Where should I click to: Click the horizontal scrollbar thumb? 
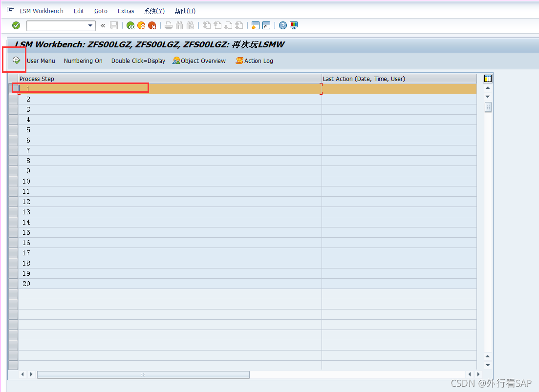click(143, 374)
